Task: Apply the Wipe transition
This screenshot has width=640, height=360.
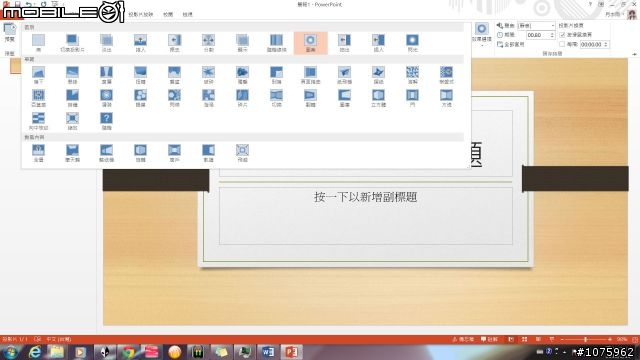Action: (x=174, y=43)
